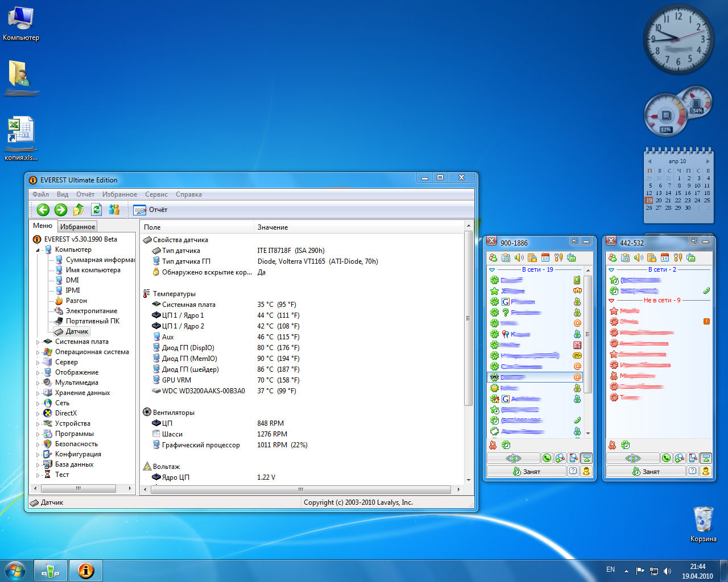Screen dimensions: 728x582
Task: Click the green phone icon in 442-532 window
Action: (x=666, y=458)
